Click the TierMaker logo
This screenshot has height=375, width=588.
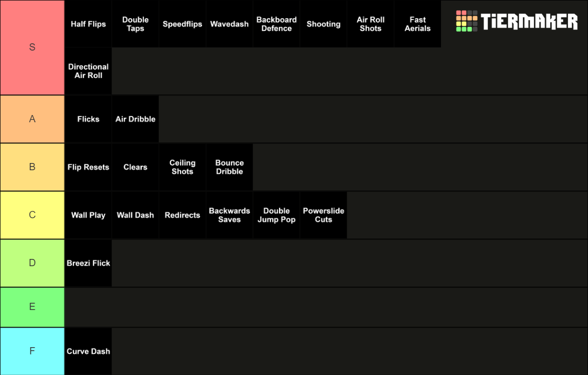pyautogui.click(x=516, y=22)
